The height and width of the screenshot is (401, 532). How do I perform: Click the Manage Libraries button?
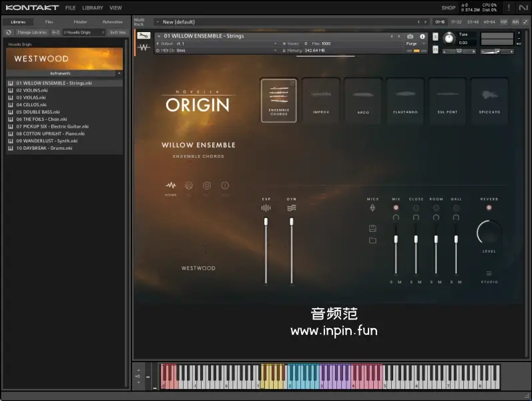tap(32, 32)
